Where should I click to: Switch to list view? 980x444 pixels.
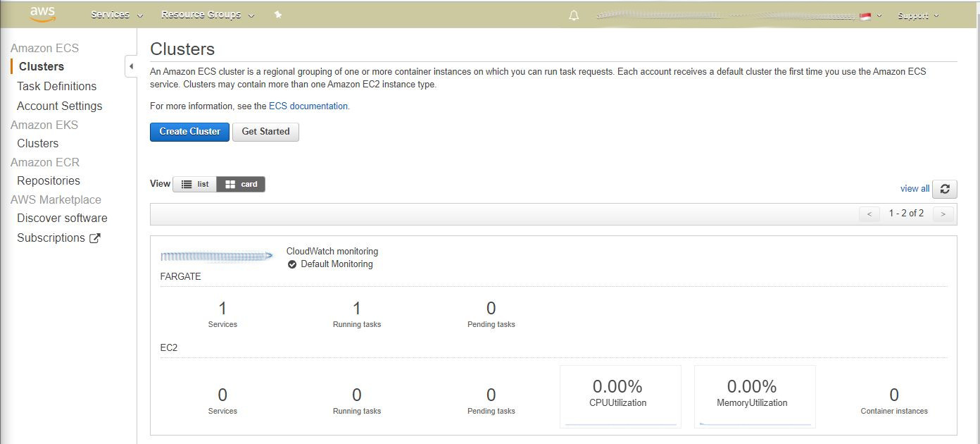[x=195, y=184]
